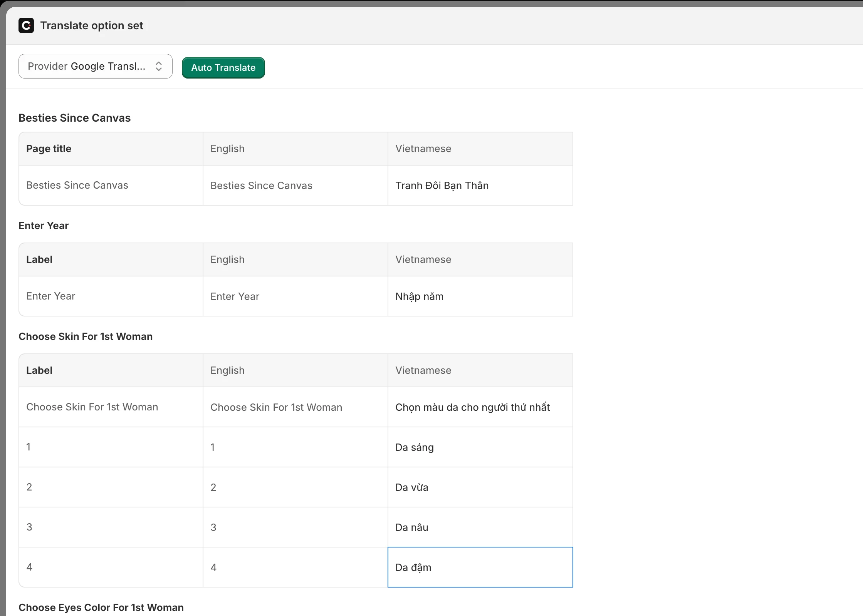Click the 'Da nâu' Vietnamese field

[480, 527]
